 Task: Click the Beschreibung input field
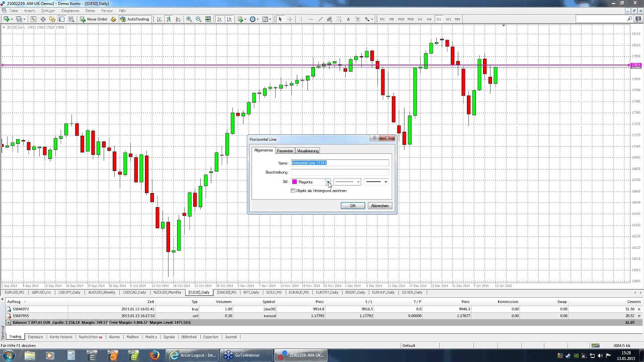[340, 172]
